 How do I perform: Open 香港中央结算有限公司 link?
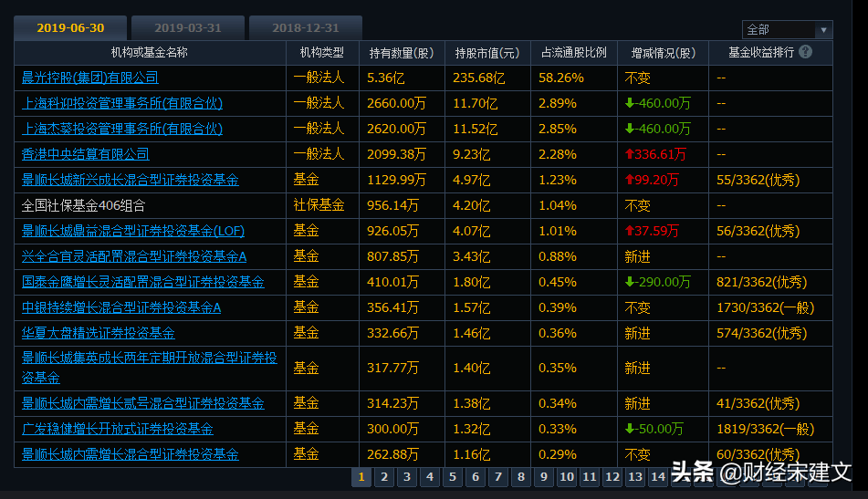coord(85,154)
